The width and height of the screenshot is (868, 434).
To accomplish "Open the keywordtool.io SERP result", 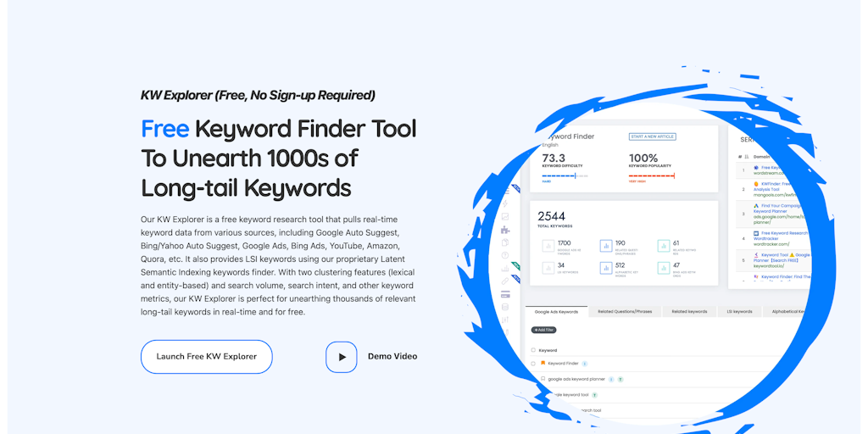I will pos(782,260).
